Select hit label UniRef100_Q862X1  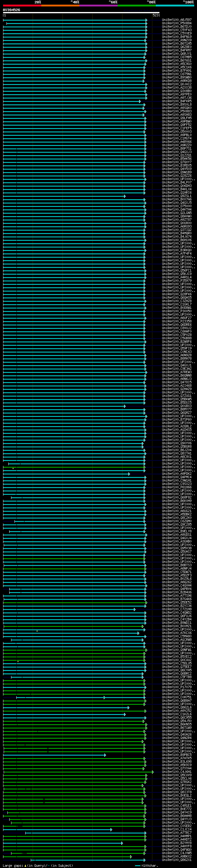click(x=177, y=860)
